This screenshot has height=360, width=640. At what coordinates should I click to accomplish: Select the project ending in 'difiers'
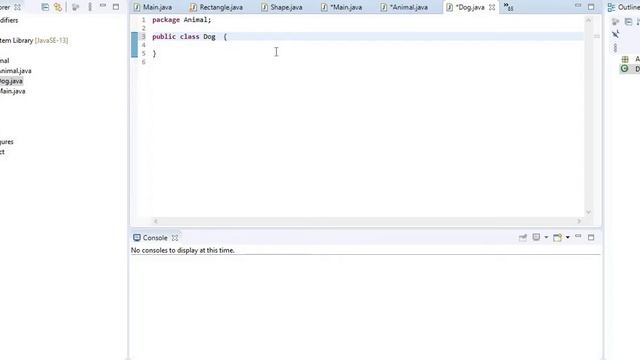[9, 20]
